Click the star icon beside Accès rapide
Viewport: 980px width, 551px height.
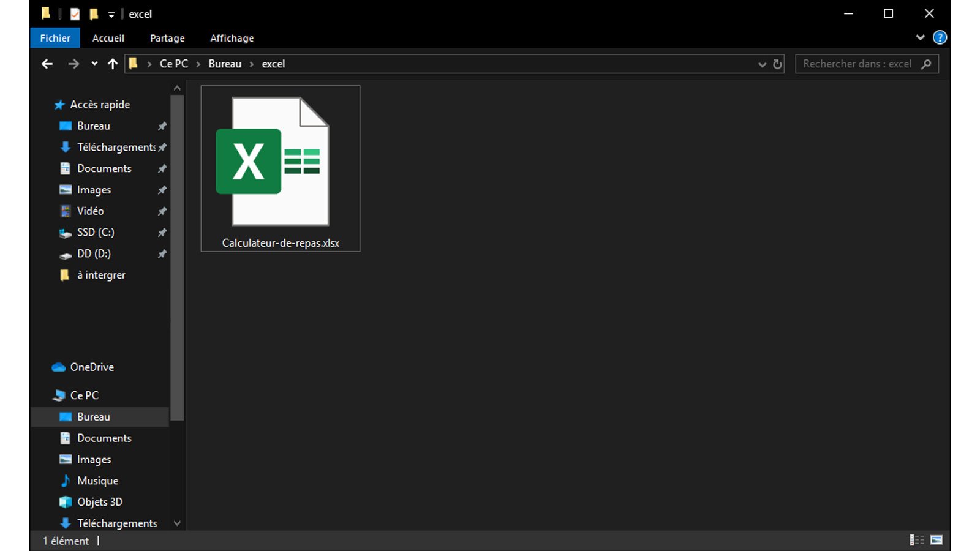coord(59,105)
